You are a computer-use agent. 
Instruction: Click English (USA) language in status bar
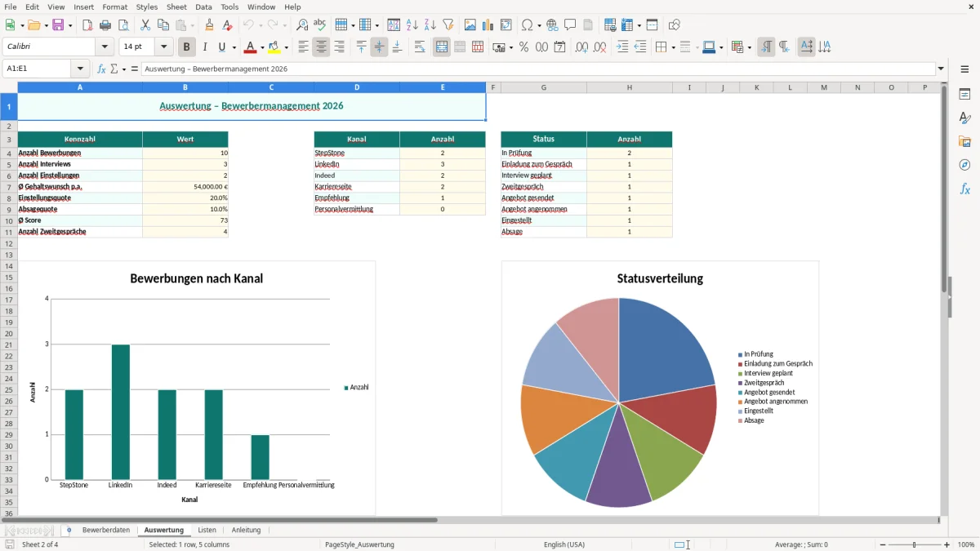point(564,544)
